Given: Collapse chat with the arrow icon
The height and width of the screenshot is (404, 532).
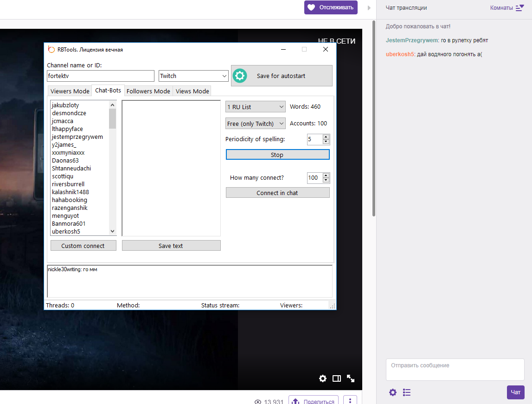Looking at the screenshot, I should coord(369,8).
